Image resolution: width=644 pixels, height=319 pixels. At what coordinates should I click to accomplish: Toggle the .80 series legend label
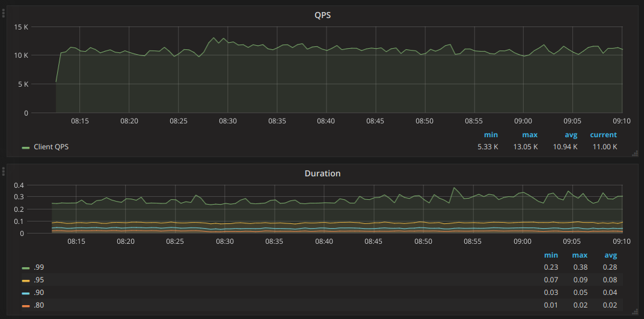coord(39,305)
